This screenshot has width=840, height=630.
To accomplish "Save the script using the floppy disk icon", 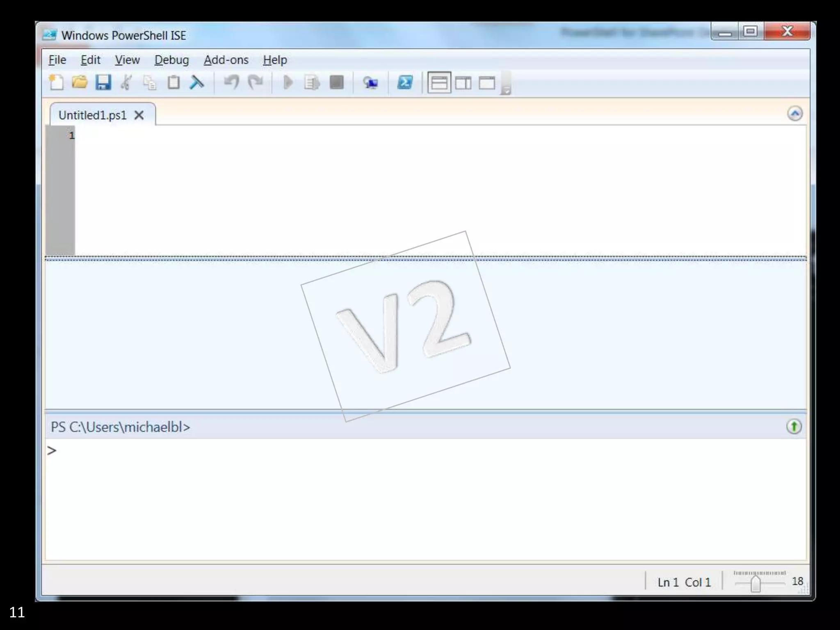I will pyautogui.click(x=103, y=82).
